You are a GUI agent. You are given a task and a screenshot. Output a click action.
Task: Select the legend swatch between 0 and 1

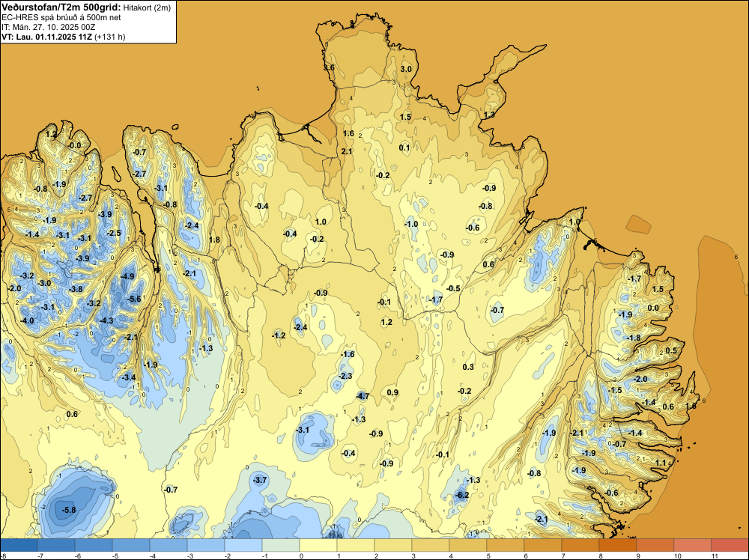point(318,545)
